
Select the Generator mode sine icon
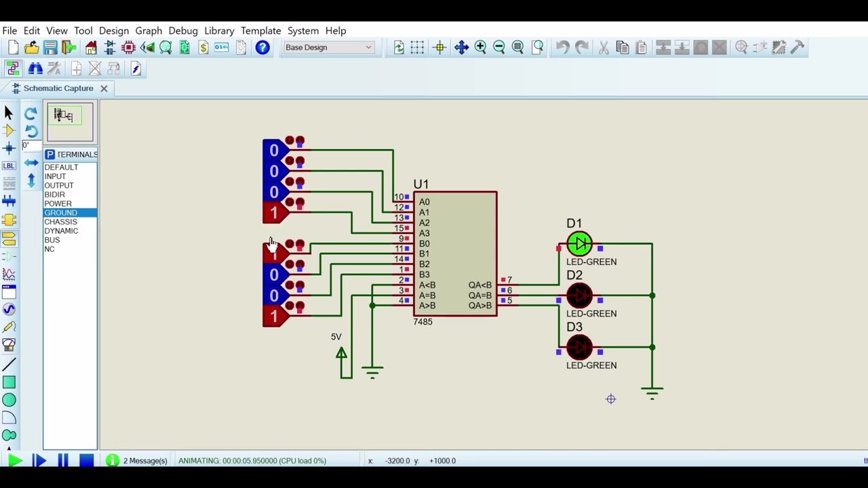[9, 309]
